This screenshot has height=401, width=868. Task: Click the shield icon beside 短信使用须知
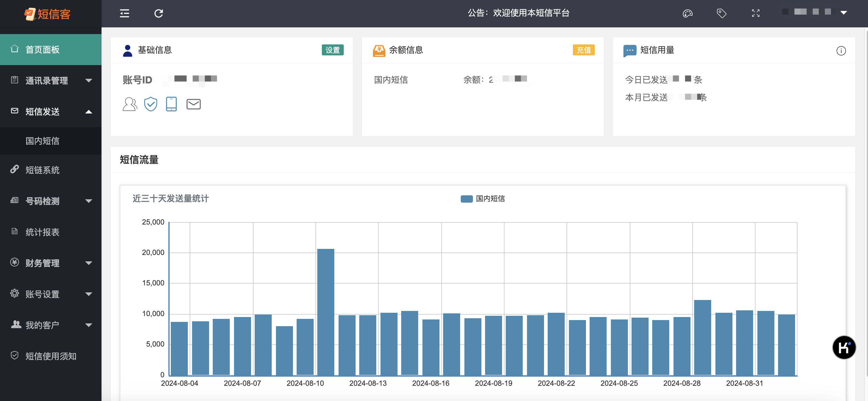tap(15, 355)
